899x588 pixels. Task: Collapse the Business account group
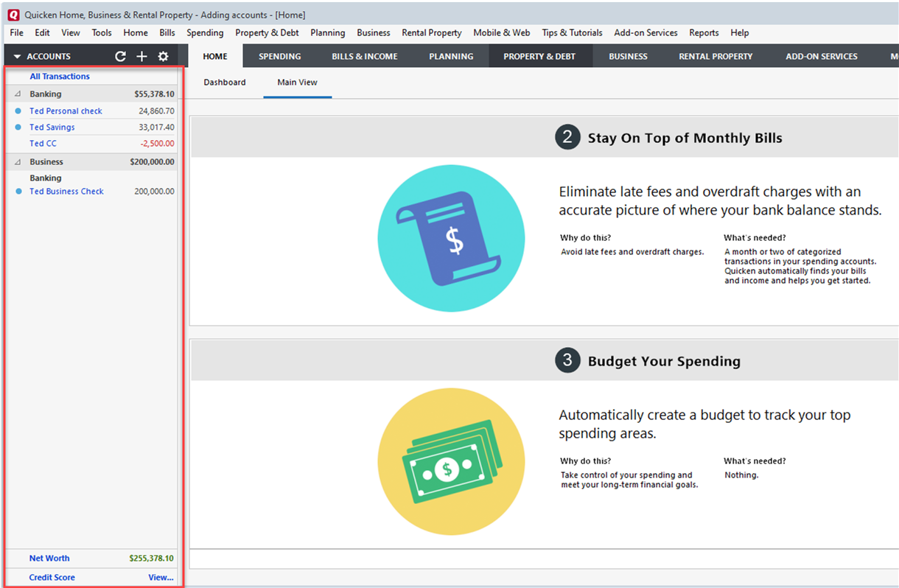point(18,162)
